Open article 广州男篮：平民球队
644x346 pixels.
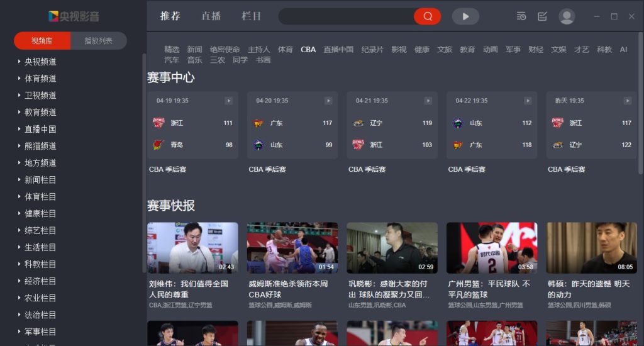tap(489, 289)
